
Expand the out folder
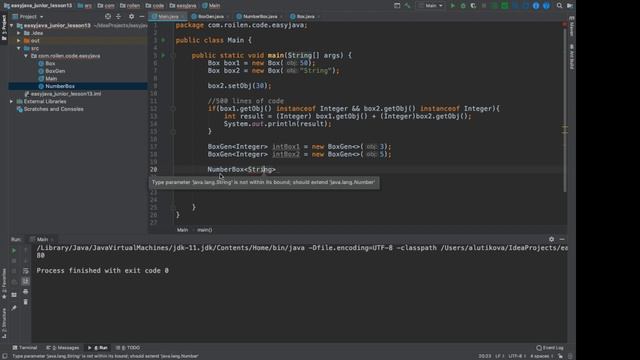[19, 41]
